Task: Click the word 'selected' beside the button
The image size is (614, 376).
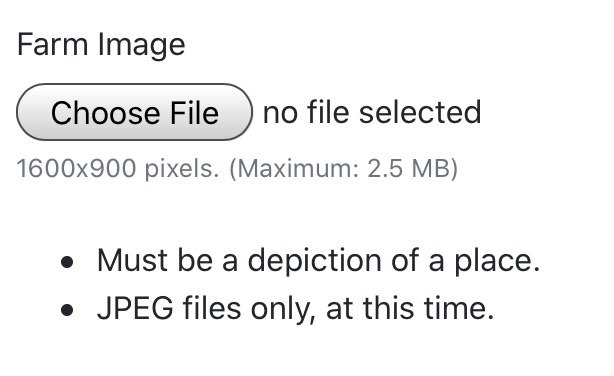Action: coord(420,112)
